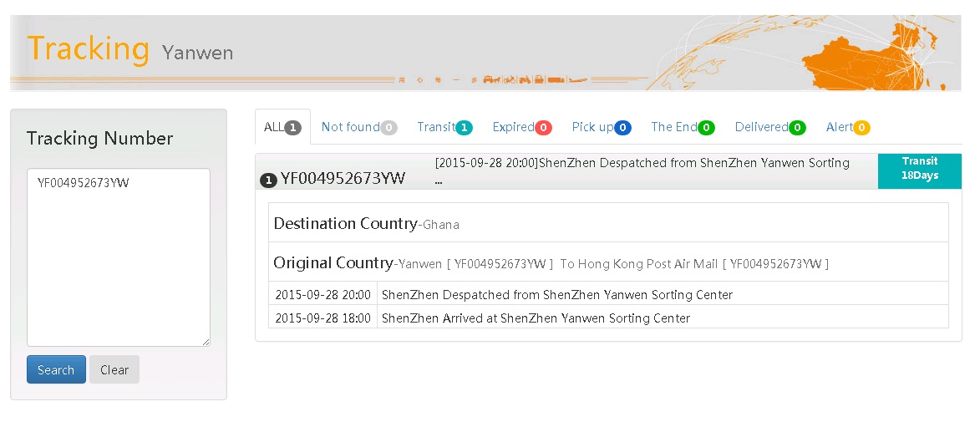Click the orange Tracking logo text

[88, 48]
